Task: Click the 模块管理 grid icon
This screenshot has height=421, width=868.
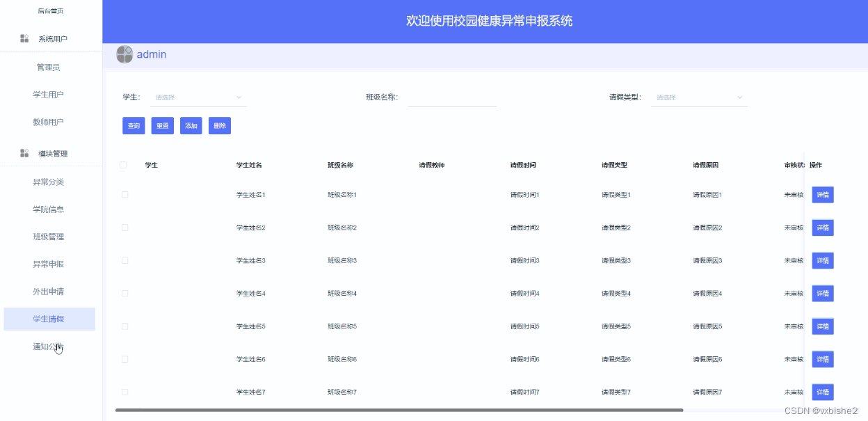Action: pos(24,153)
